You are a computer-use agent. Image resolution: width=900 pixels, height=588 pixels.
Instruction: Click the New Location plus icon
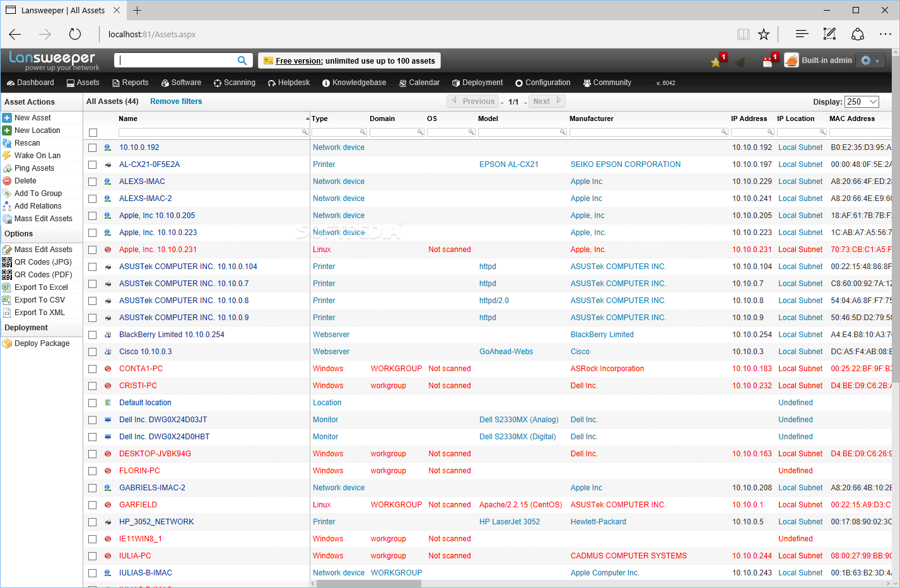7,130
